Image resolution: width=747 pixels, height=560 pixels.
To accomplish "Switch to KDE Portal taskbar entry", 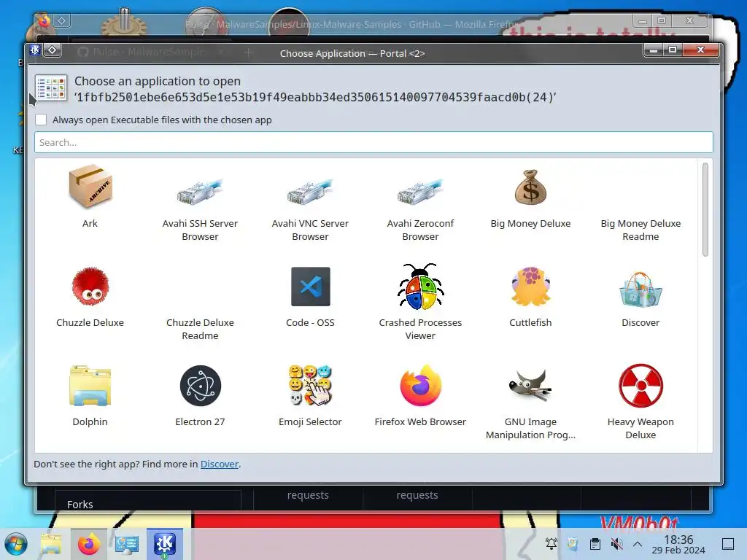I will 164,544.
